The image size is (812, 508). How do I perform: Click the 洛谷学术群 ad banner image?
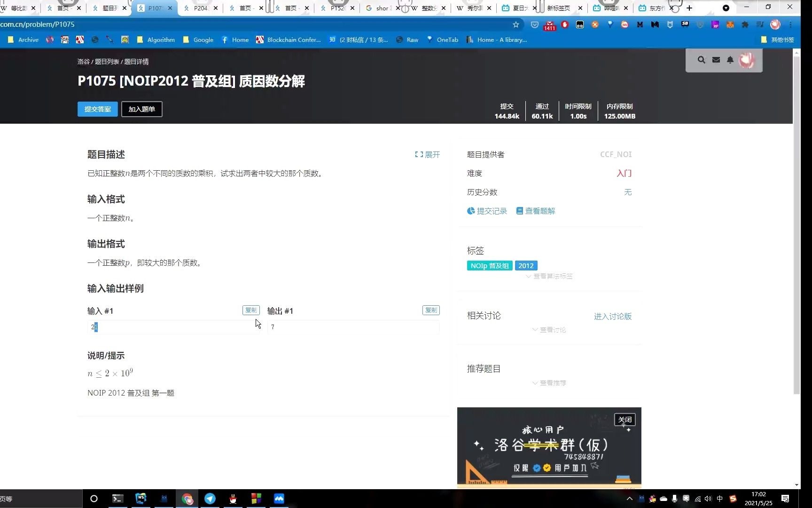[x=549, y=448]
